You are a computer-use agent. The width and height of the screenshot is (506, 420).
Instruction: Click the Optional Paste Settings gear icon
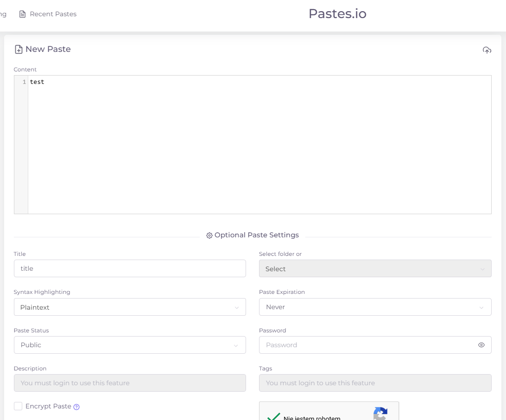209,235
